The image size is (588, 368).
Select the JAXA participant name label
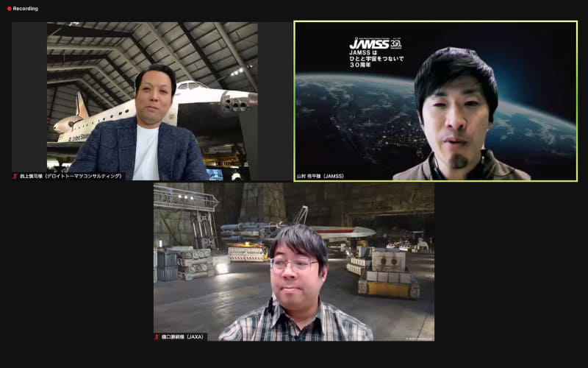tap(182, 337)
